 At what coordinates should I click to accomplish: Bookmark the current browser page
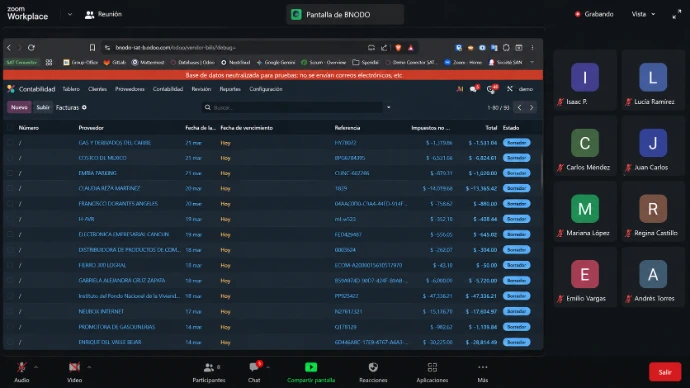(92, 48)
